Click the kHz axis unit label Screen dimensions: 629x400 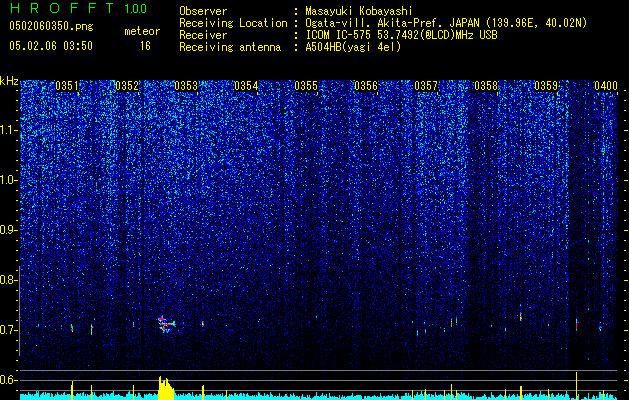(9, 81)
